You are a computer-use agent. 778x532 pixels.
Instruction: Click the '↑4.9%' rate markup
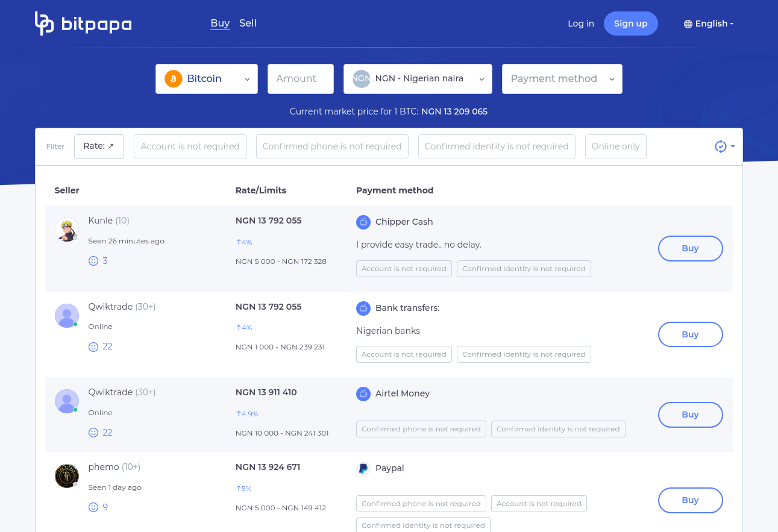coord(247,414)
